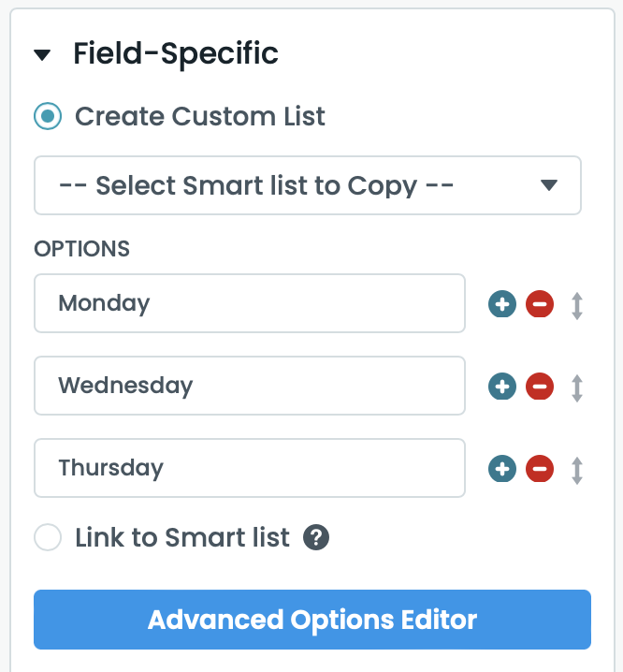Click the reorder arrows beside Thursday

coord(577,470)
